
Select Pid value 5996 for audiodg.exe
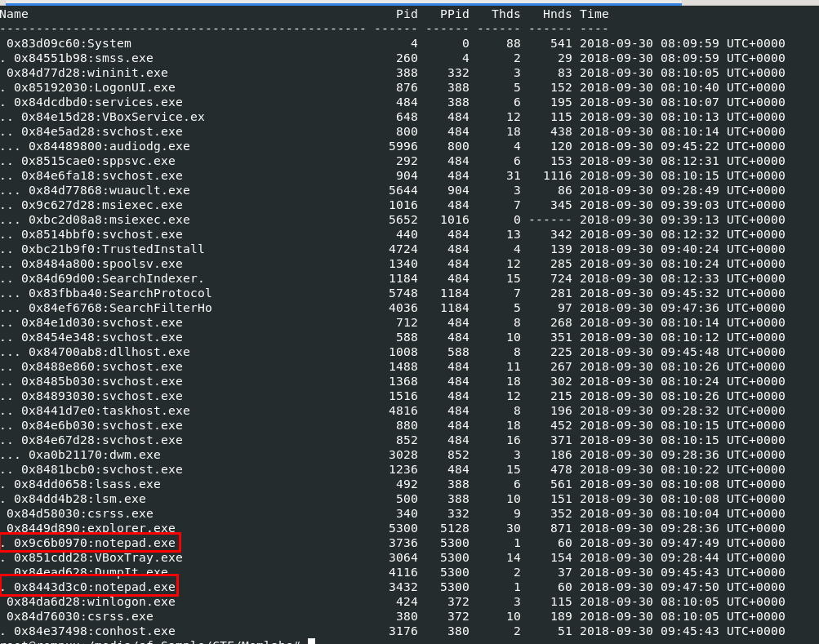pos(403,146)
